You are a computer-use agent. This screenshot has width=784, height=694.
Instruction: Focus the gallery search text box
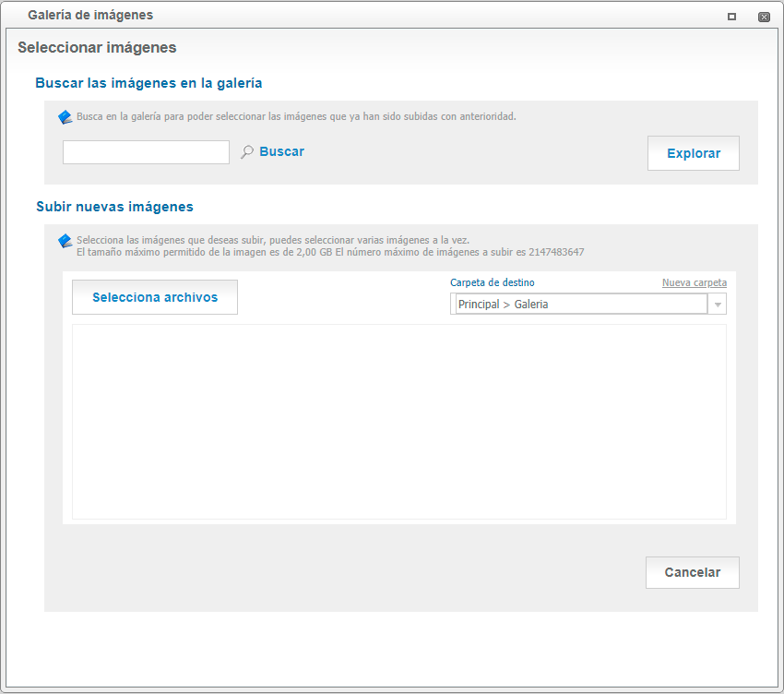coord(146,152)
